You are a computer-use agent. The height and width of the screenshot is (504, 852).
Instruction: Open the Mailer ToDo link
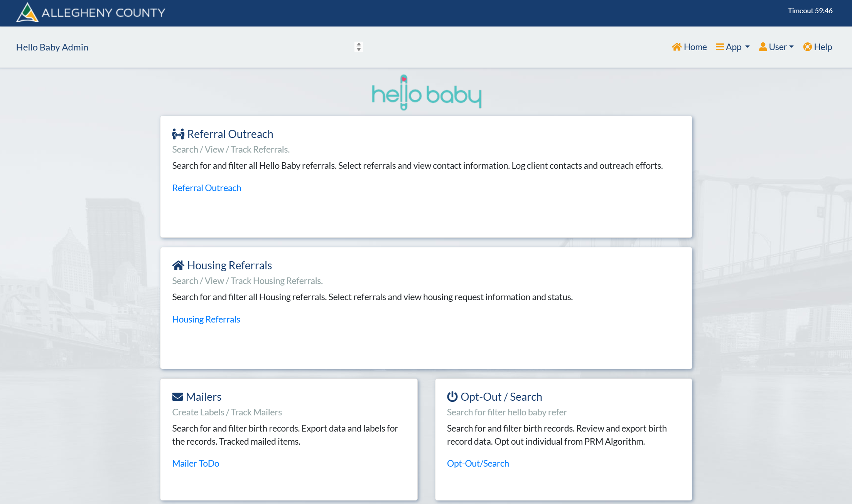pos(196,464)
